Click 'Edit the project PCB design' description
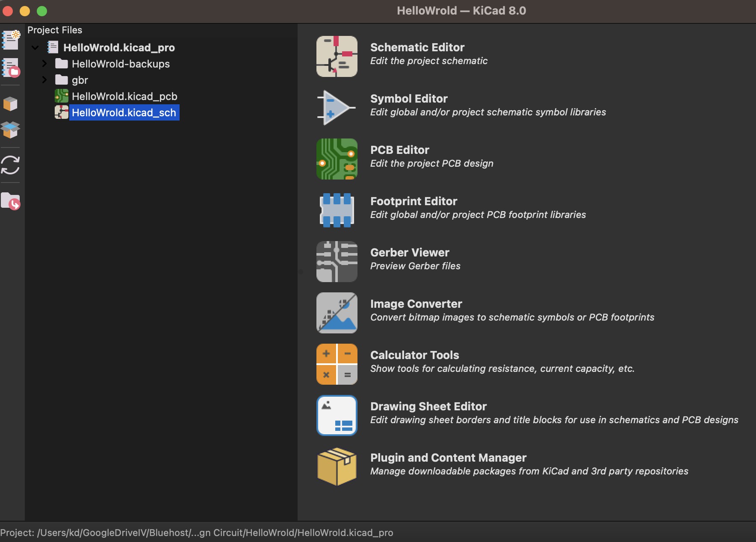The image size is (756, 542). pyautogui.click(x=432, y=163)
